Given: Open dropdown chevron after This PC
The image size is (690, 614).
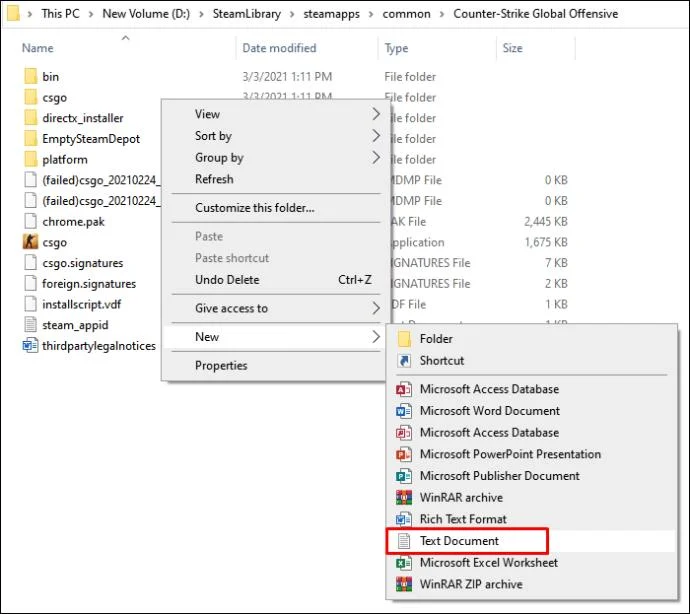Looking at the screenshot, I should [x=91, y=14].
